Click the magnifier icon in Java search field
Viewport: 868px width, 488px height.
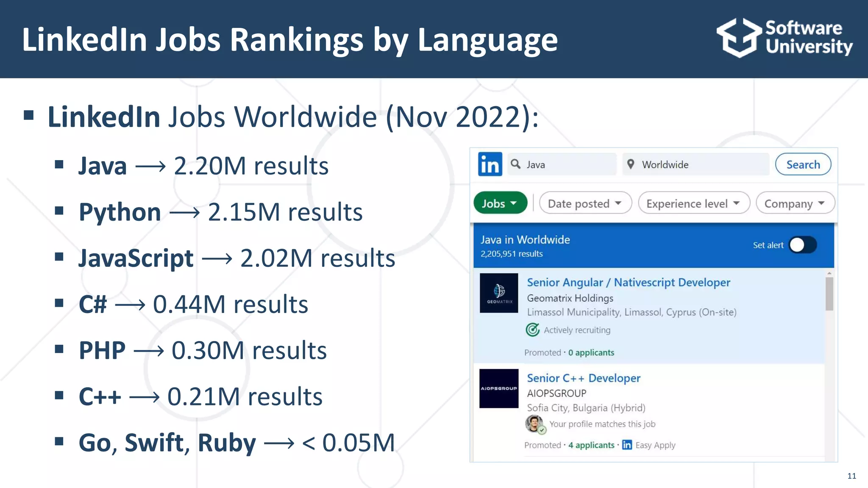pos(515,164)
